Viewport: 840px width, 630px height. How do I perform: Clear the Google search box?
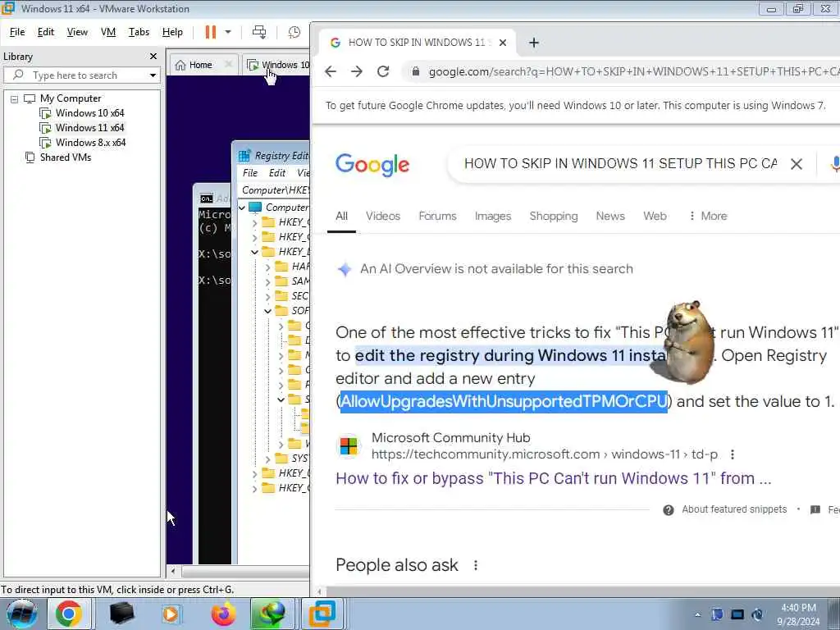coord(797,164)
